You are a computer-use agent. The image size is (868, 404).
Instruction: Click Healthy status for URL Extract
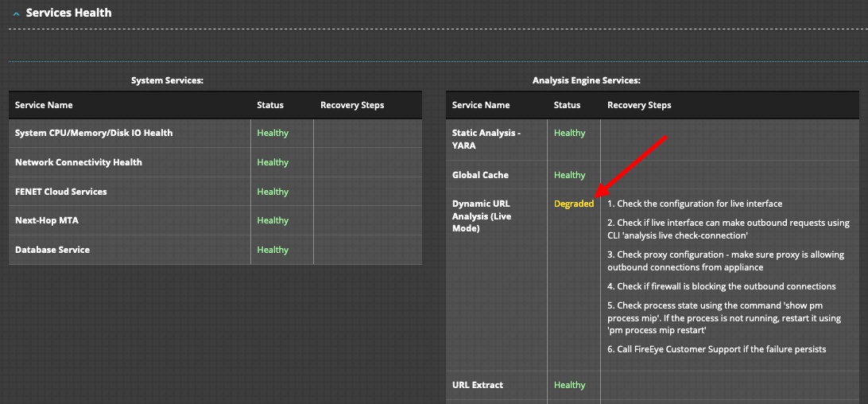pyautogui.click(x=570, y=385)
